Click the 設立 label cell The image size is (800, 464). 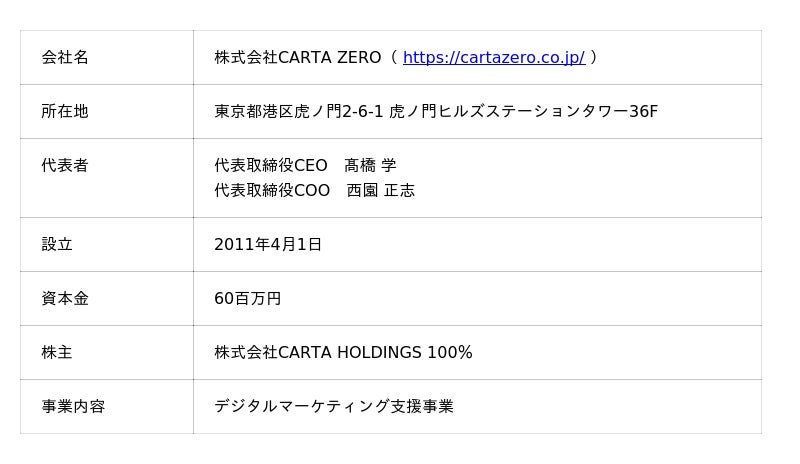(x=57, y=245)
